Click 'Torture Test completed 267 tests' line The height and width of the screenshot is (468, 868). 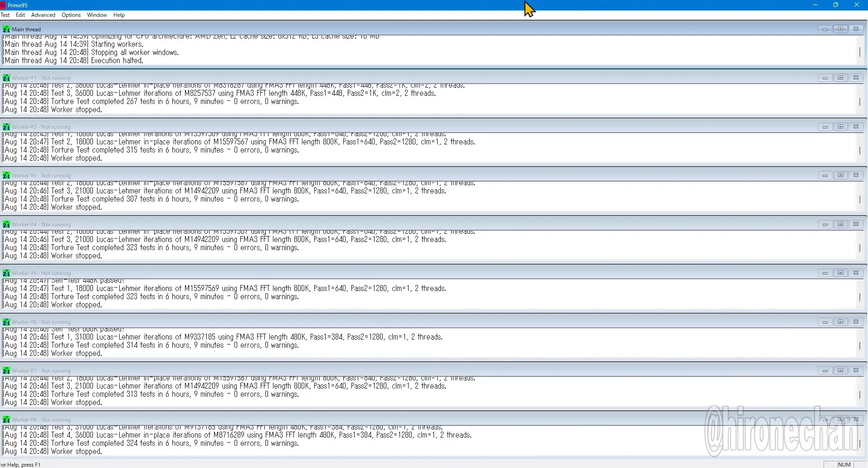tap(151, 101)
